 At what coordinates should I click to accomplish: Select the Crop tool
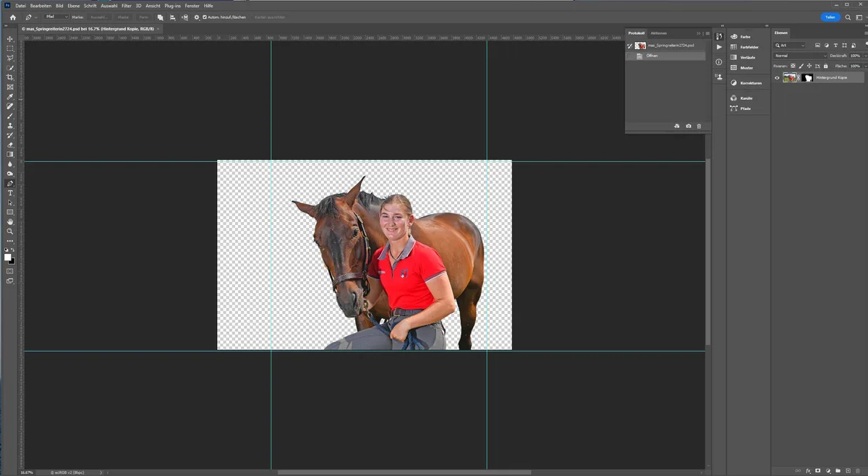[x=10, y=77]
